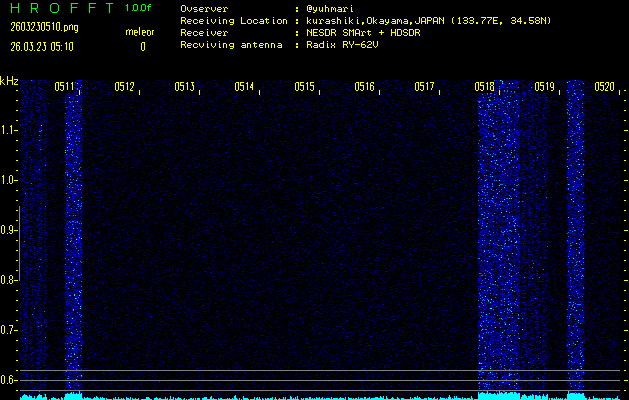Screen dimensions: 629x400
Task: Select the 1.00f version label
Action: (x=139, y=8)
